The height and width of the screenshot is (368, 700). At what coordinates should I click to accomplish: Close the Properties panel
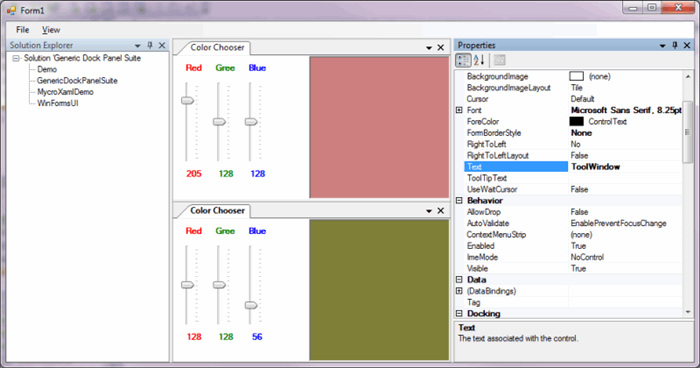pos(687,45)
